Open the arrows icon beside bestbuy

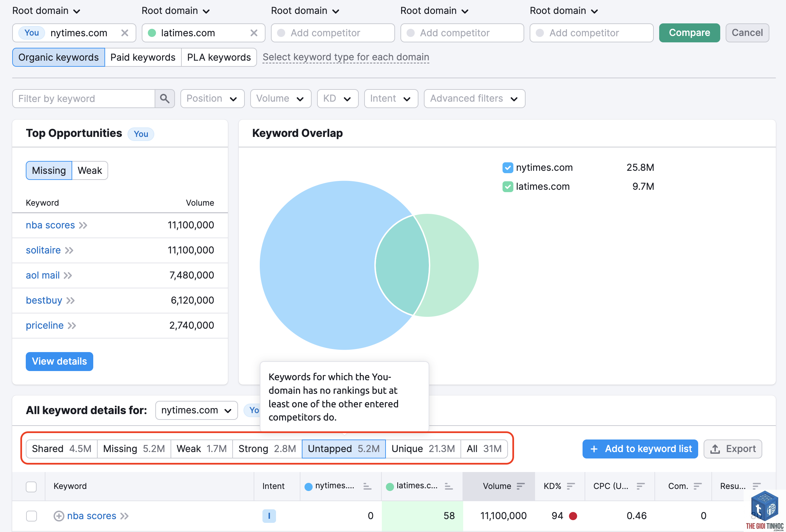(x=71, y=301)
